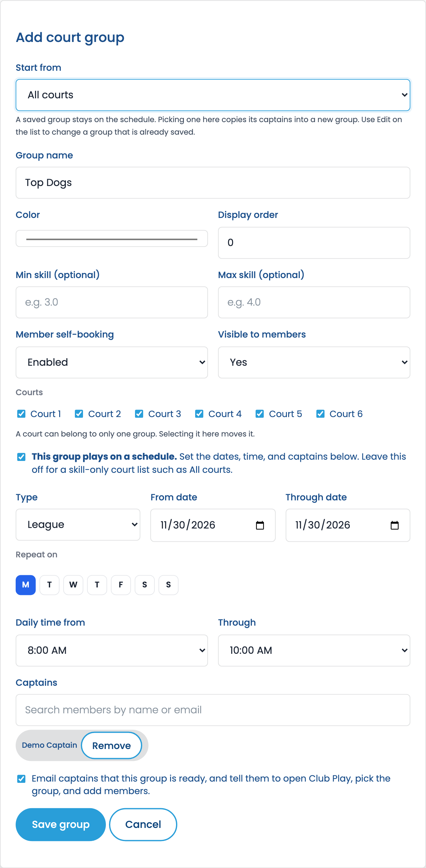Select the W (Wednesday) repeat day
Screen dimensions: 426x868
point(73,585)
